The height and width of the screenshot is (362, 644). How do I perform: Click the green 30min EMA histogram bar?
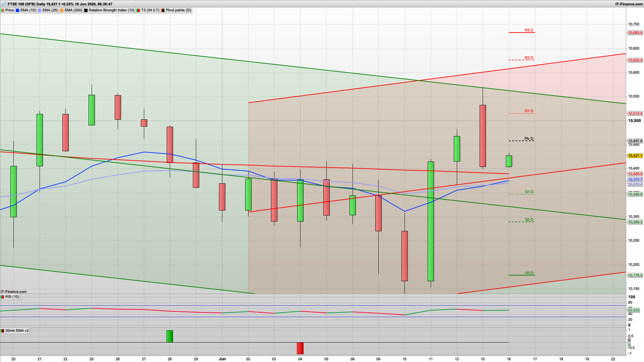[x=170, y=336]
